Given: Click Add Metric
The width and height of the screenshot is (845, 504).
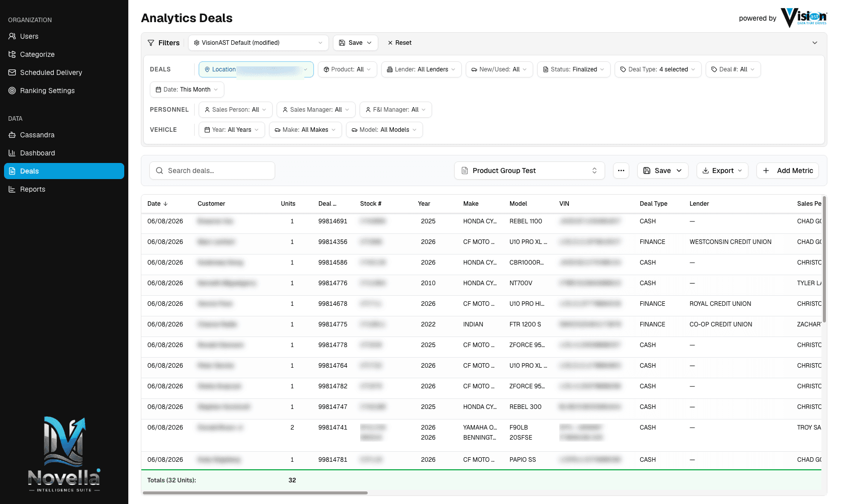Looking at the screenshot, I should coord(788,171).
